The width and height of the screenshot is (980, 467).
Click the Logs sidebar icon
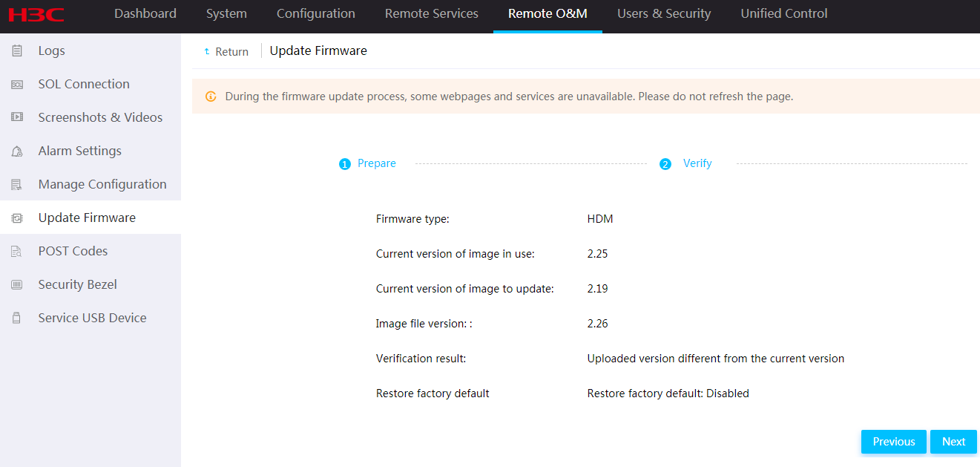pos(17,50)
